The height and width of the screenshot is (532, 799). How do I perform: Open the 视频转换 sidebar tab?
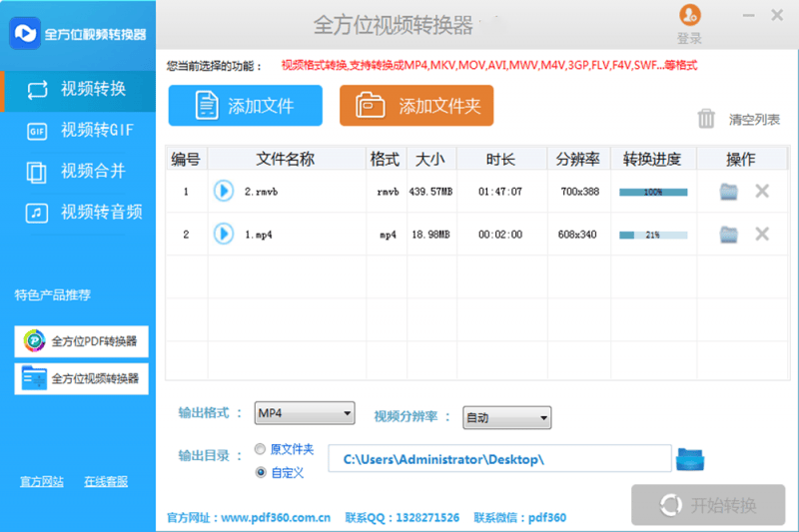(x=78, y=90)
